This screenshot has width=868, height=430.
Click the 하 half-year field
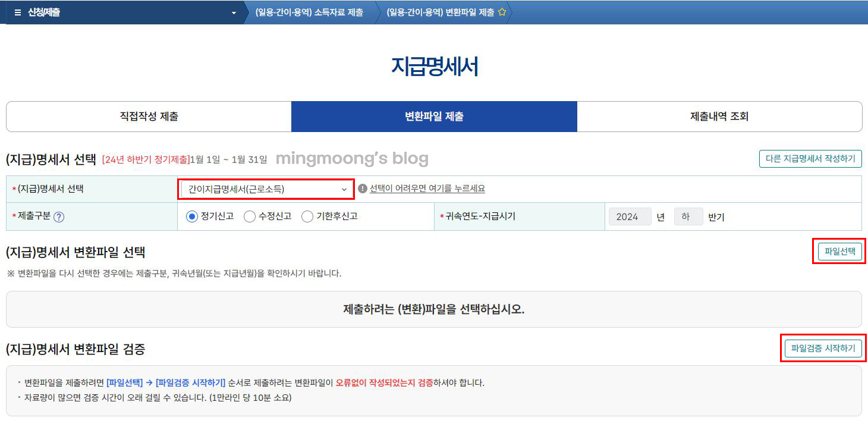click(688, 216)
